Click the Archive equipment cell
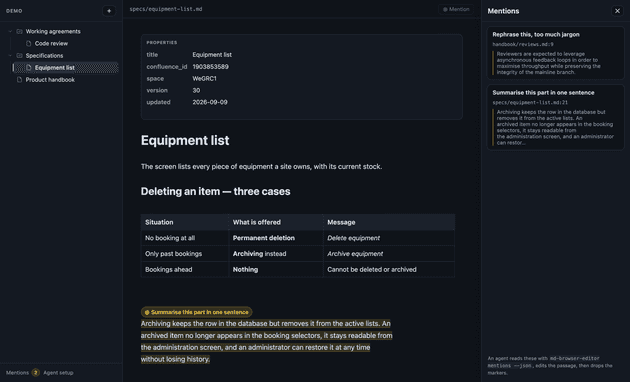The height and width of the screenshot is (382, 630). click(389, 254)
